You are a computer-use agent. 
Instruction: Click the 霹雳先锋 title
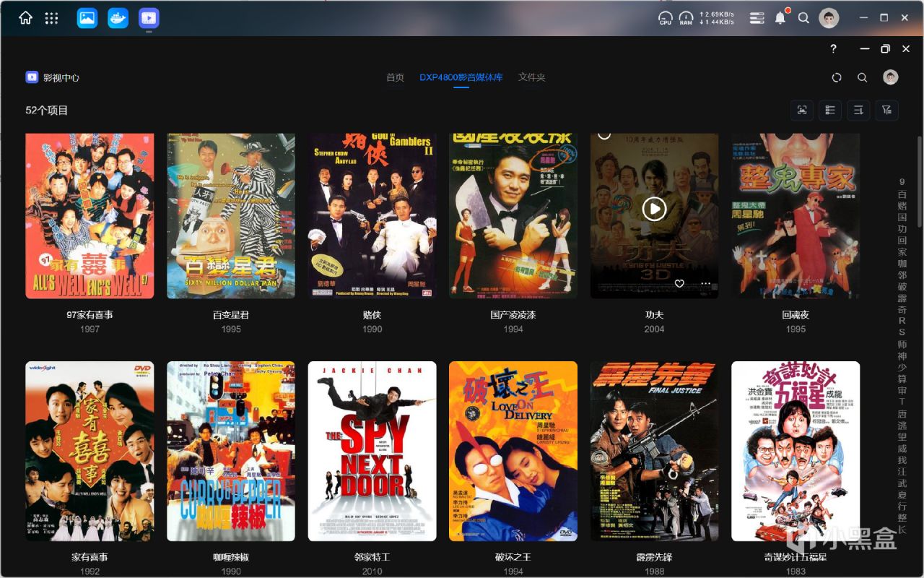[655, 557]
